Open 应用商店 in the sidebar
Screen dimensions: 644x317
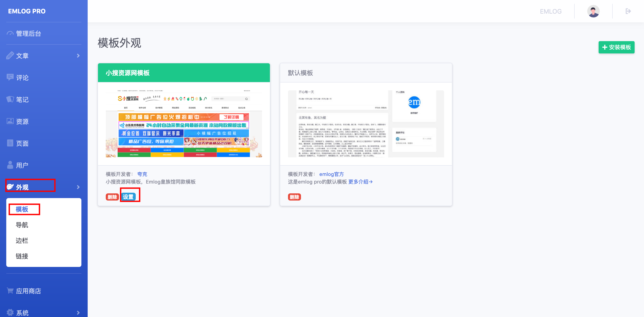[28, 291]
